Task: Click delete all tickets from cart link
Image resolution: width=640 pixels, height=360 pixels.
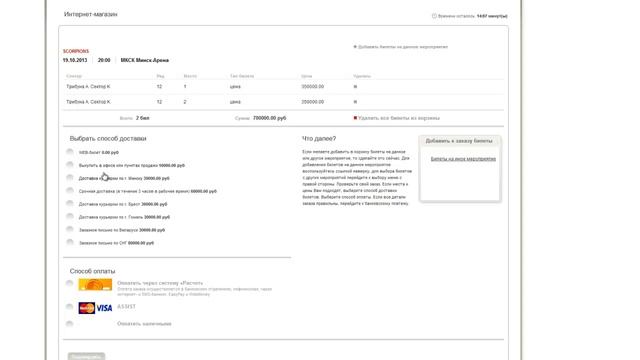Action: tap(399, 118)
